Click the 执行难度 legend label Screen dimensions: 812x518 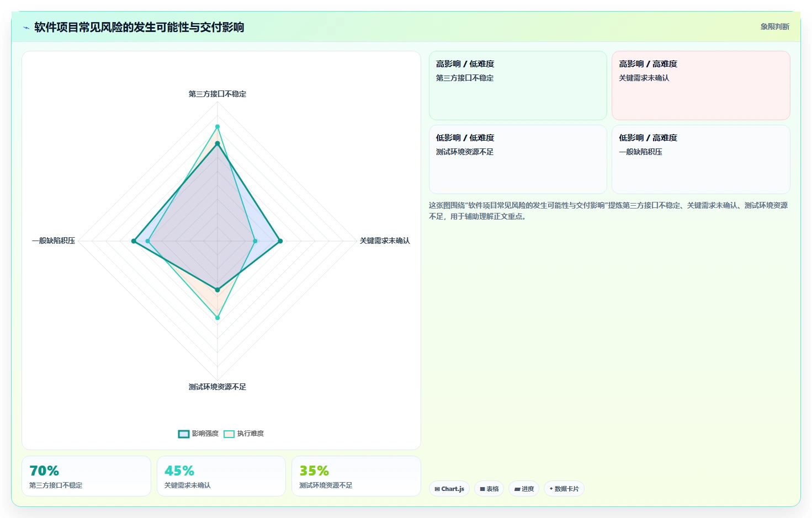coord(251,434)
